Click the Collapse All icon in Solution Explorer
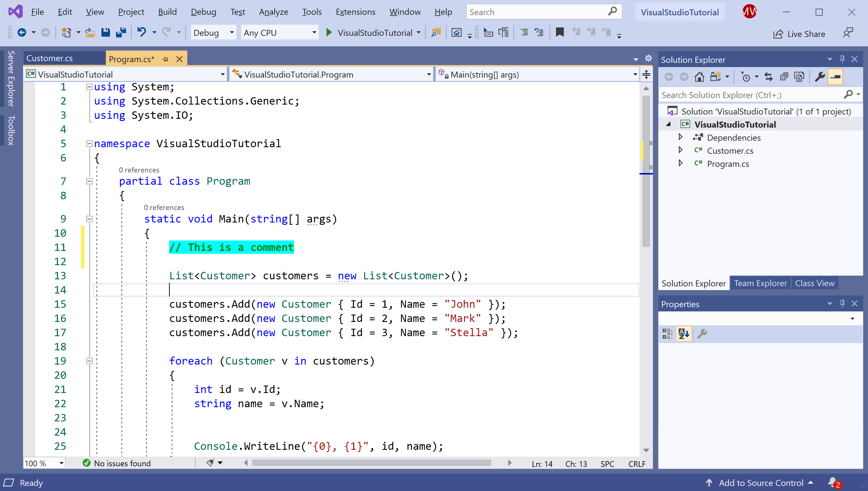Screen dimensions: 868x491 784,77
